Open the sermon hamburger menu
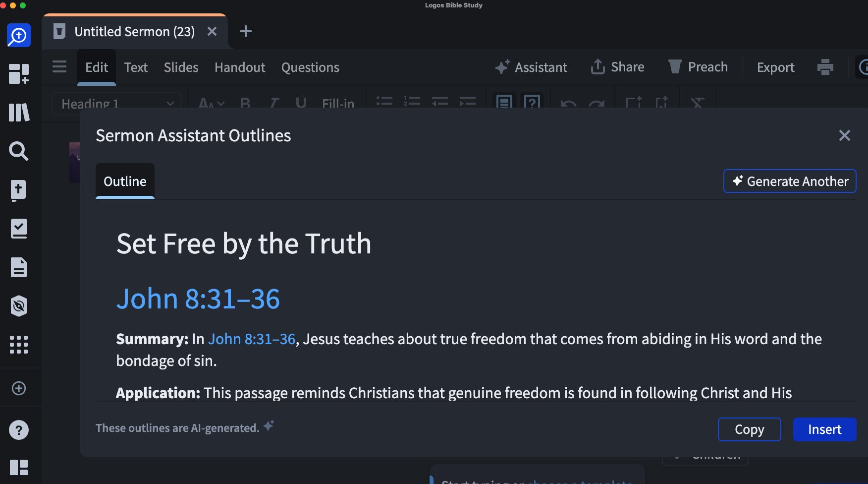The width and height of the screenshot is (868, 484). [59, 67]
